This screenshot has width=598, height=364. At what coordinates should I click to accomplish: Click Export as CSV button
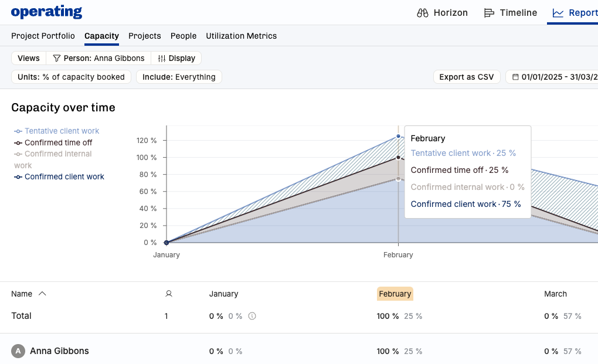click(x=466, y=77)
